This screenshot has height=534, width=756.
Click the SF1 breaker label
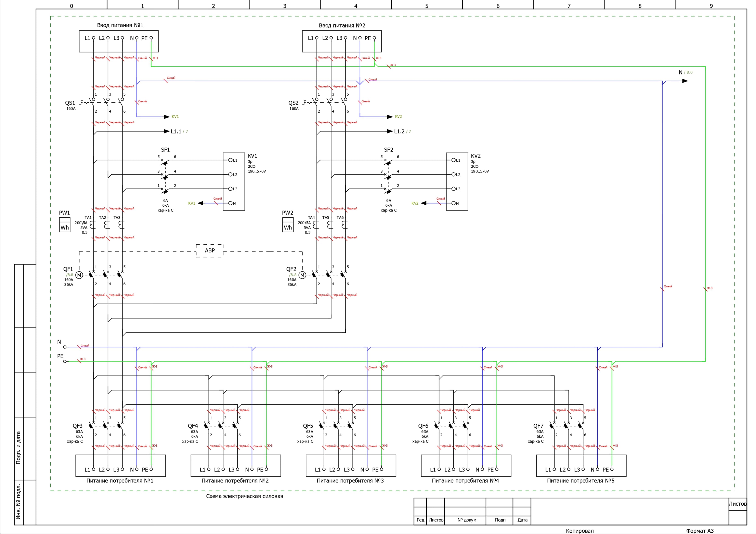point(165,150)
